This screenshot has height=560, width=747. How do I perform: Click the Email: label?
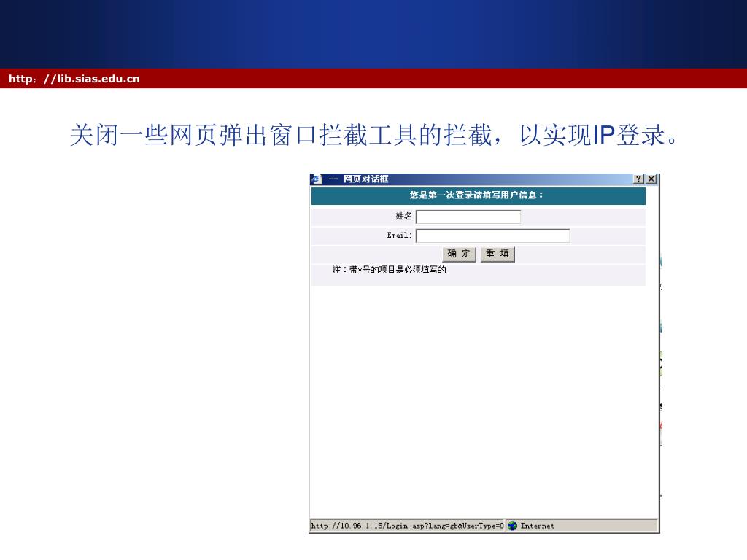pyautogui.click(x=399, y=236)
